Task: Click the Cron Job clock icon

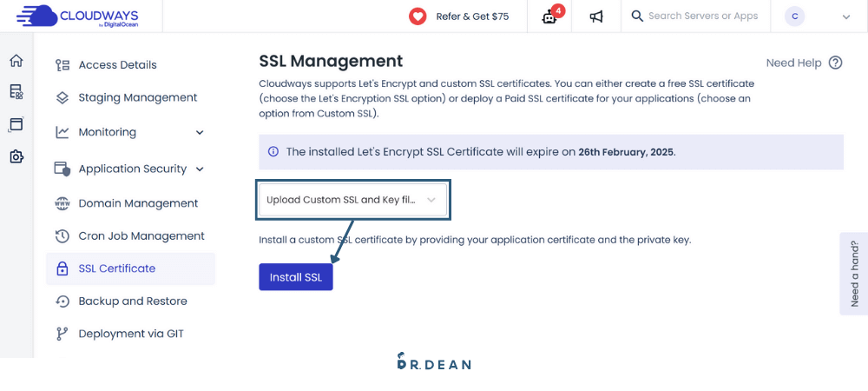Action: [x=62, y=236]
